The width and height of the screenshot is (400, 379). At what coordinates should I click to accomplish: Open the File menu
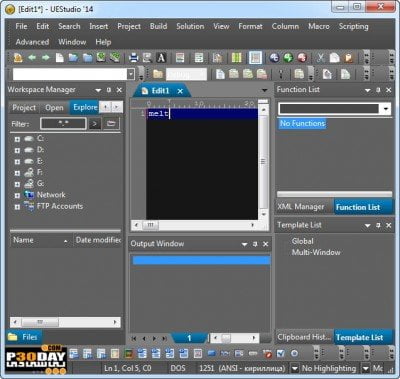(x=21, y=26)
